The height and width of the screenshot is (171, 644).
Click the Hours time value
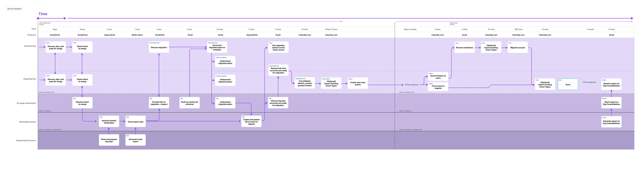(x=82, y=29)
